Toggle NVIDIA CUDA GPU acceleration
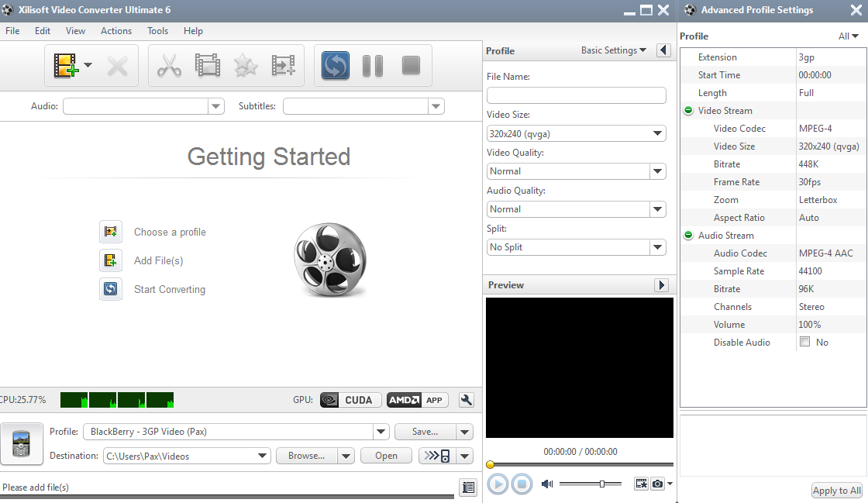The height and width of the screenshot is (503, 868). point(350,400)
